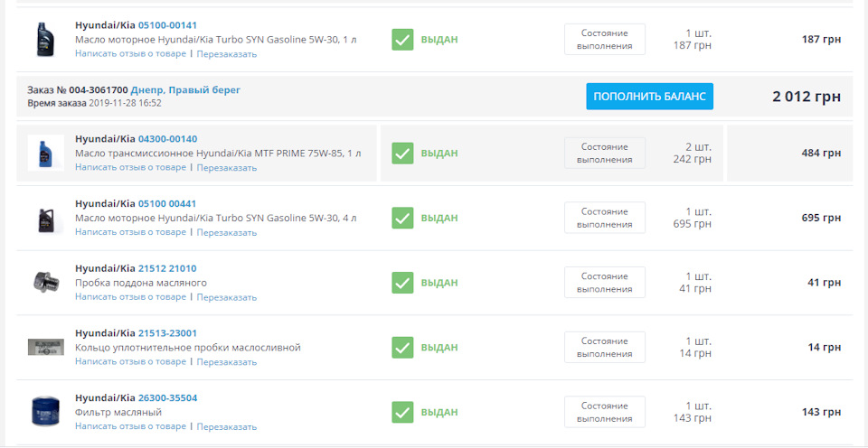Write a review for MTF PRIME 75W-85
This screenshot has width=868, height=448.
(130, 167)
